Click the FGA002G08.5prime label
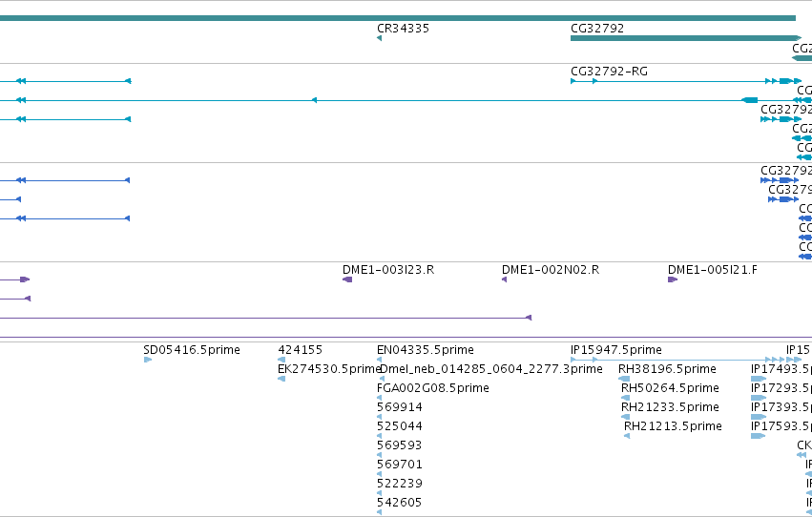Image resolution: width=812 pixels, height=517 pixels. click(433, 388)
